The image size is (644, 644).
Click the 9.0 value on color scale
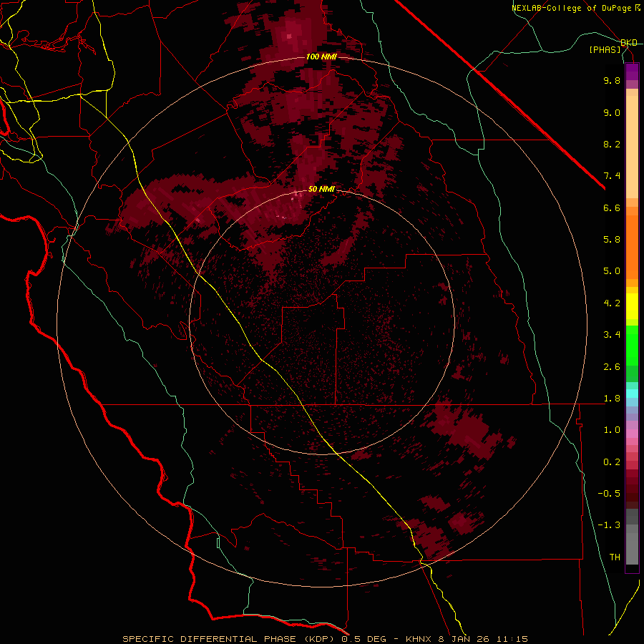(612, 112)
